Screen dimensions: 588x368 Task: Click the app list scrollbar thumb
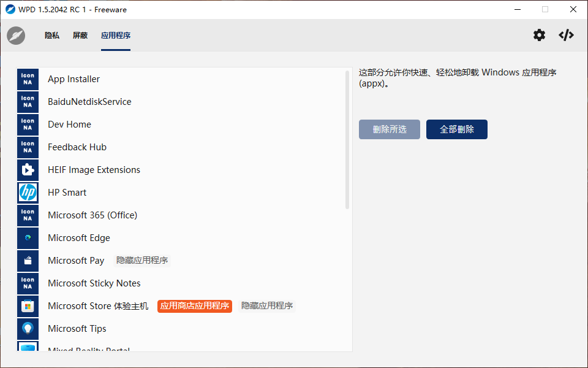coord(347,140)
